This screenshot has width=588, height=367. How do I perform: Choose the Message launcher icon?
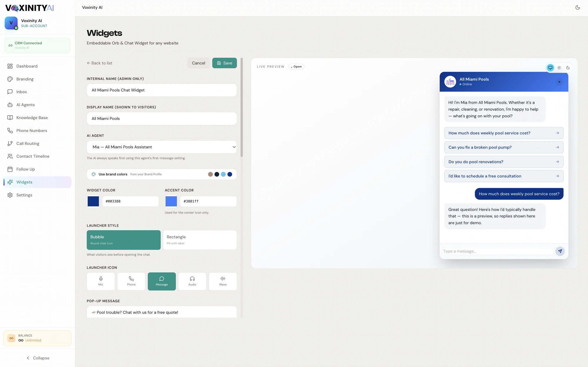pos(162,281)
